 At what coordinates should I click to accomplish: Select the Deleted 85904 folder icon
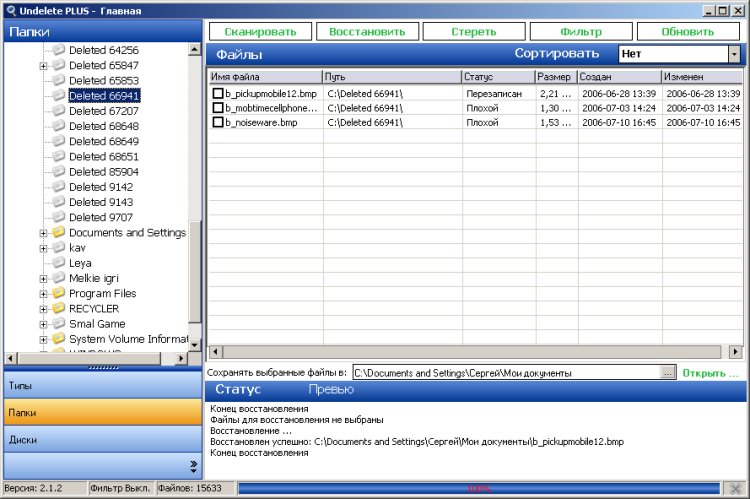tap(58, 171)
